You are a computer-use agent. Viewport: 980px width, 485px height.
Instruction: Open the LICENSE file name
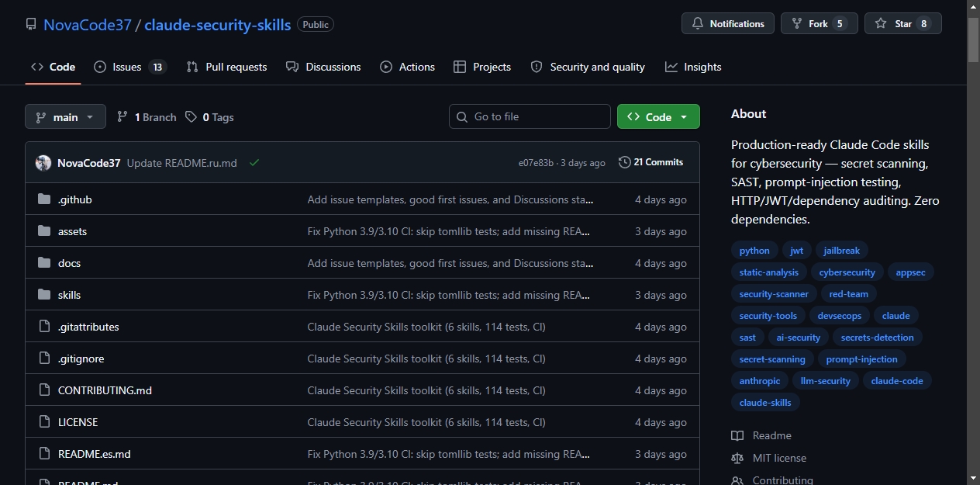coord(78,422)
